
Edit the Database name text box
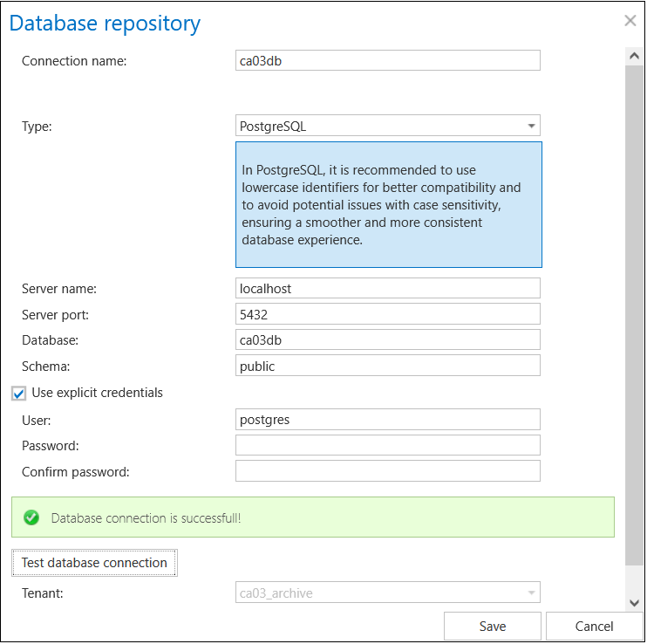(x=387, y=340)
